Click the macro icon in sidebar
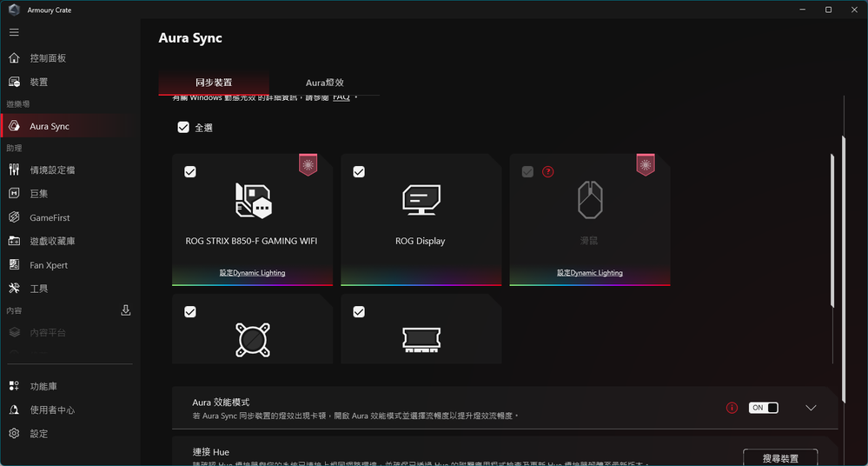 [x=15, y=193]
